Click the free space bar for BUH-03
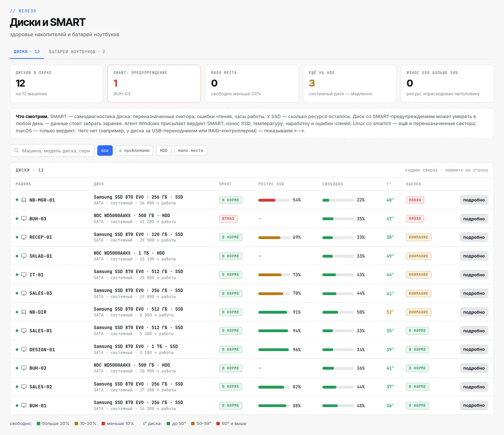The height and width of the screenshot is (435, 504). pos(338,219)
